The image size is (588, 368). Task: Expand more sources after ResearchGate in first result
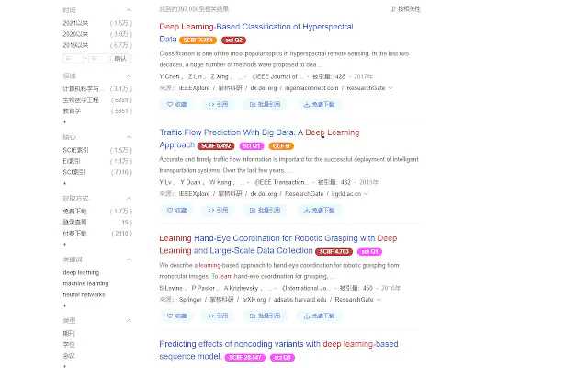tap(392, 89)
